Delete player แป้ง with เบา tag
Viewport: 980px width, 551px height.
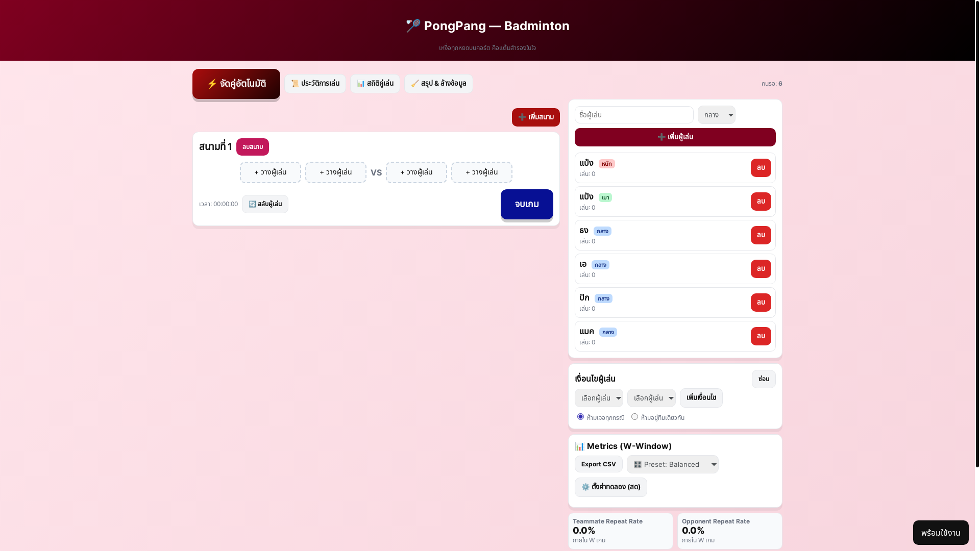[761, 202]
